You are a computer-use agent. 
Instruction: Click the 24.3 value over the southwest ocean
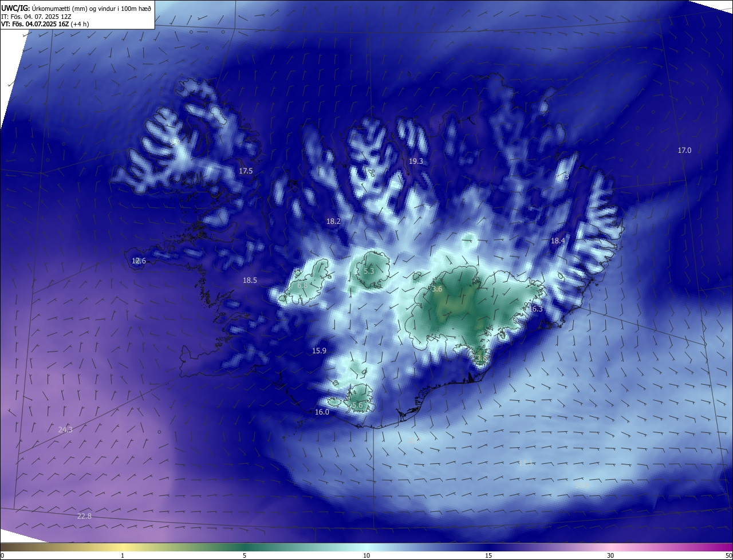tap(65, 429)
